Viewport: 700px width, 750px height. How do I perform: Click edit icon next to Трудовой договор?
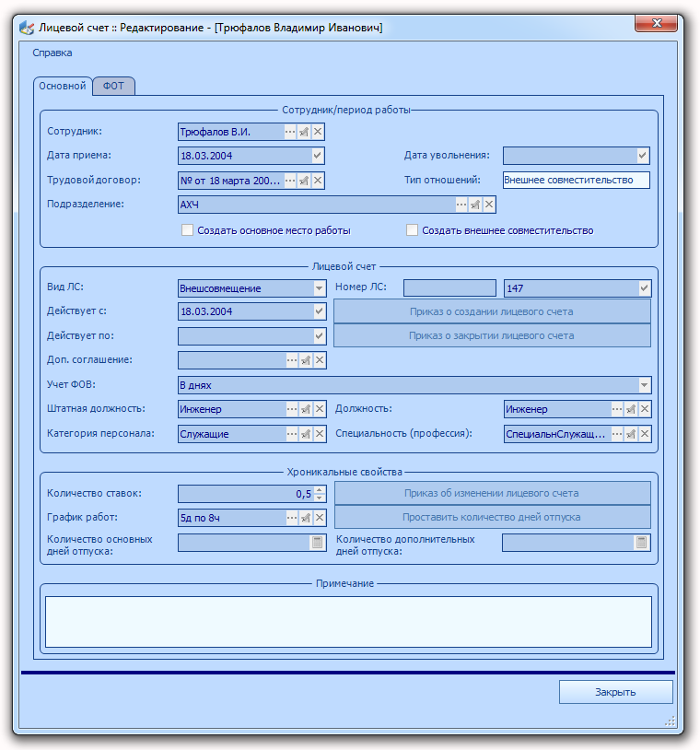coord(304,181)
